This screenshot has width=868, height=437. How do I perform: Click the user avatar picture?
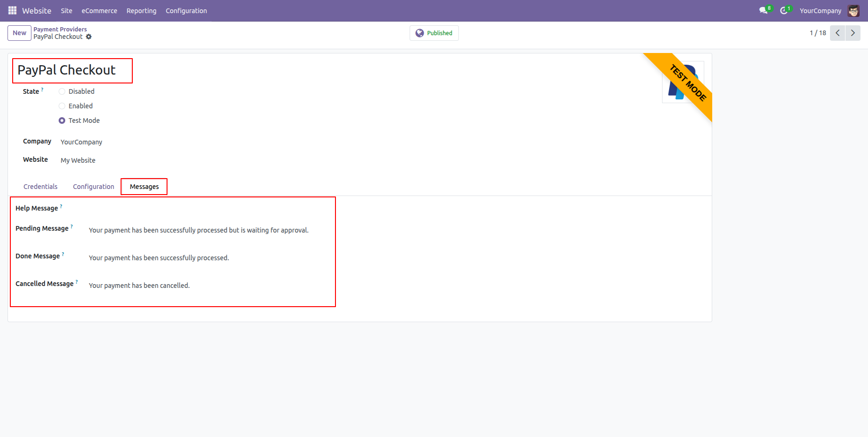coord(853,10)
